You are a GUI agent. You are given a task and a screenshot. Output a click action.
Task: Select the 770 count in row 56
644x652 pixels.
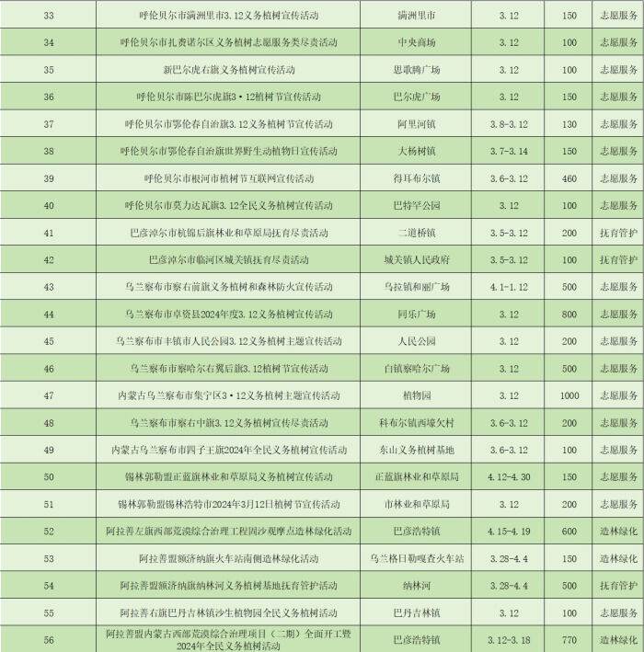pos(569,639)
